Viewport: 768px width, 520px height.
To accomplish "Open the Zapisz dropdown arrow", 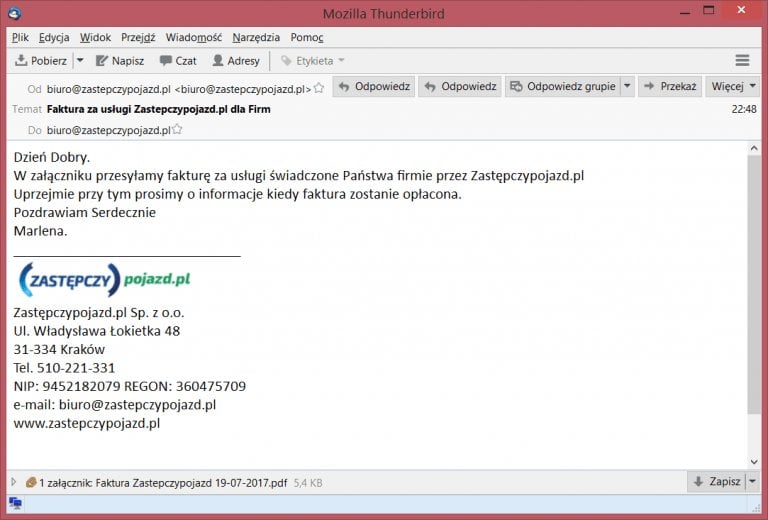I will tap(752, 482).
